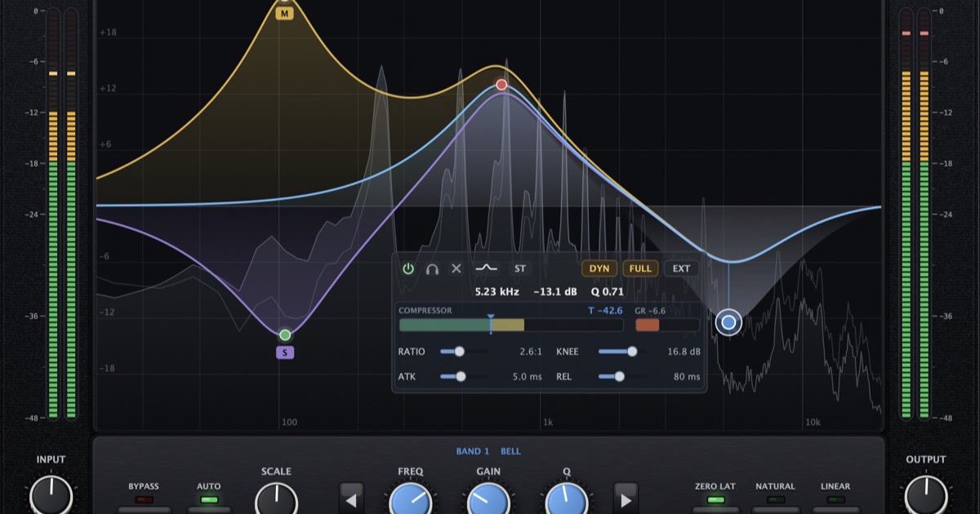Screen dimensions: 980x514
Task: Switch to LINEAR phase mode
Action: click(835, 498)
